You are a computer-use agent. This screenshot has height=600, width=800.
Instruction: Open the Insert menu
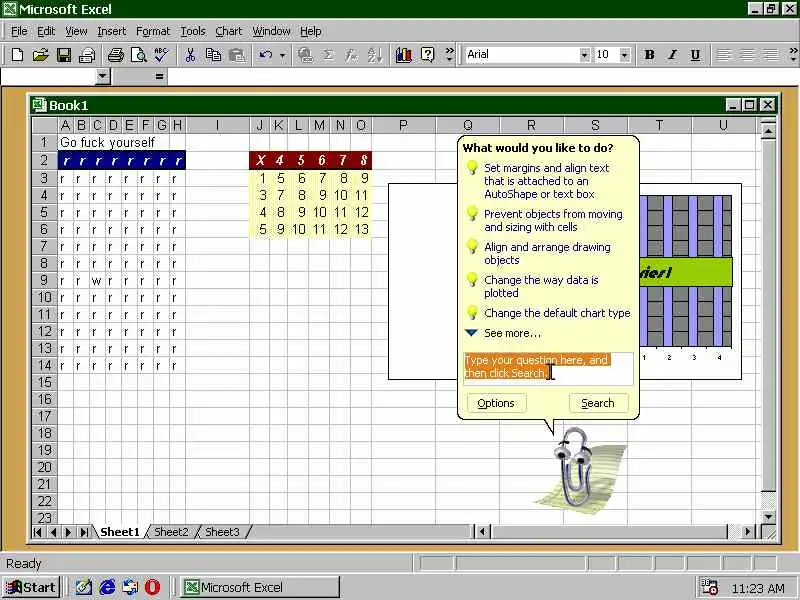point(111,32)
